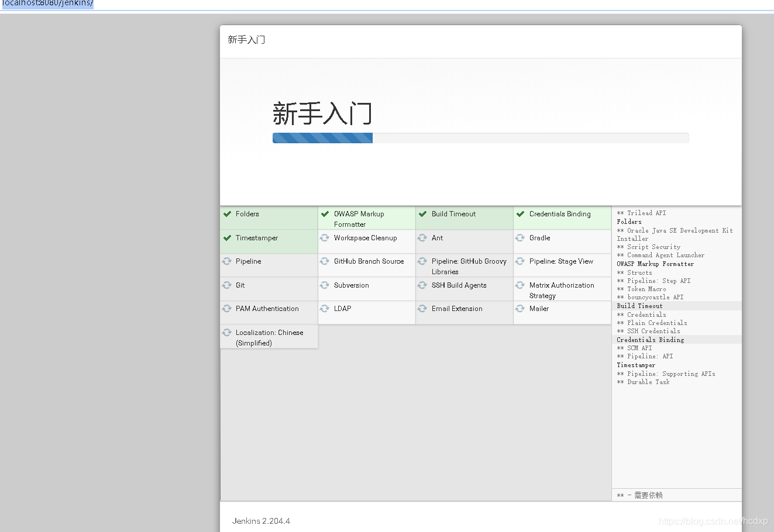Click the sync icon beside Pipeline: Stage View
This screenshot has height=532, width=774.
point(520,261)
